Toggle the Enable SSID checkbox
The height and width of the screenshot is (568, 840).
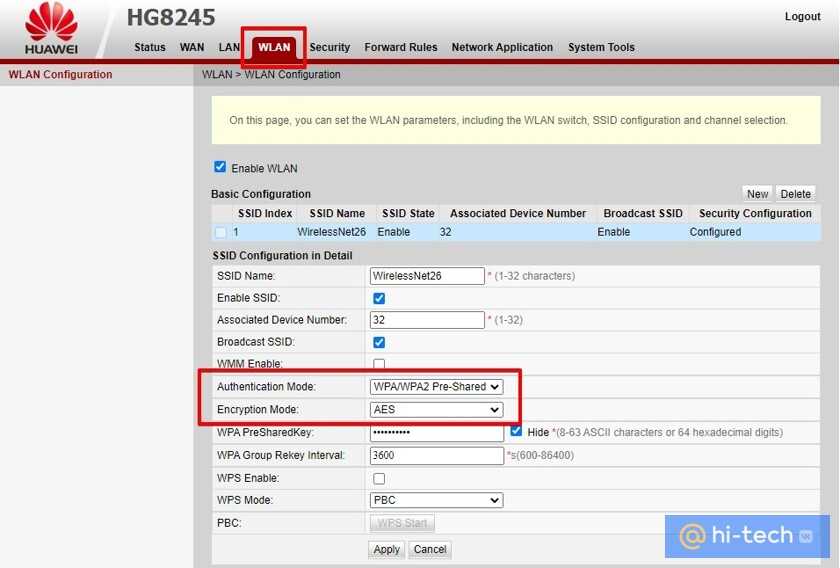click(x=379, y=298)
